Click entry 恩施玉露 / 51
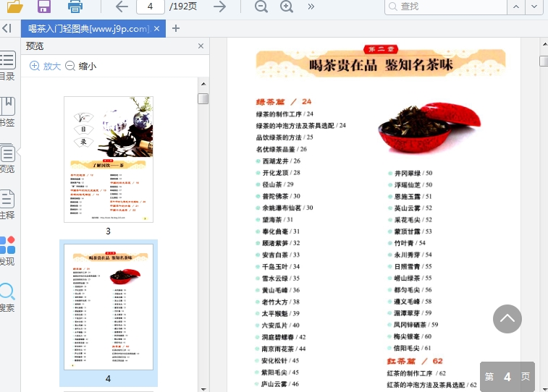This screenshot has width=548, height=392. click(x=413, y=197)
